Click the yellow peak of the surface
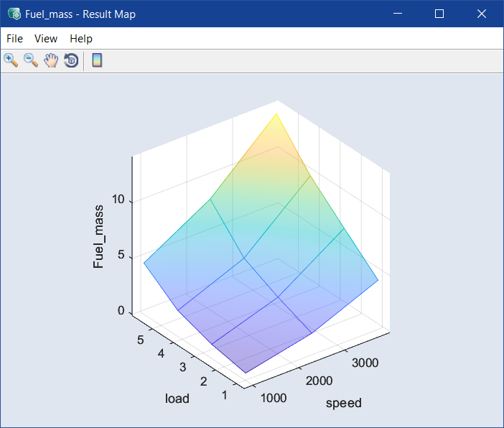 coord(276,115)
